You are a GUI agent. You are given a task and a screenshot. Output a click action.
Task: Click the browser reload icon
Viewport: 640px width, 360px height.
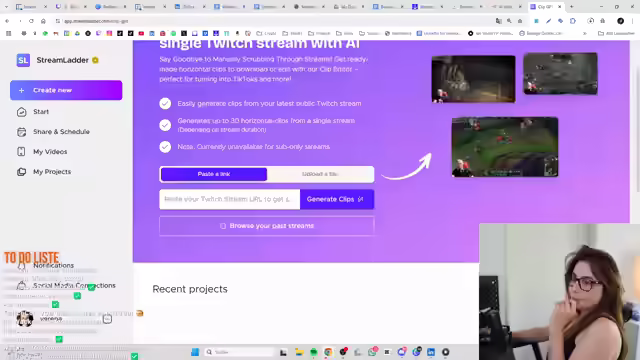31,21
